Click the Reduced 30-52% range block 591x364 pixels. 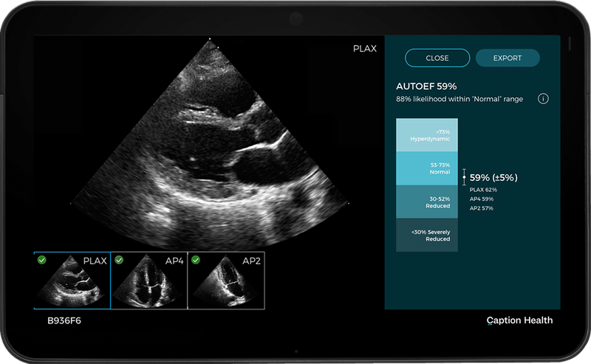click(x=427, y=202)
